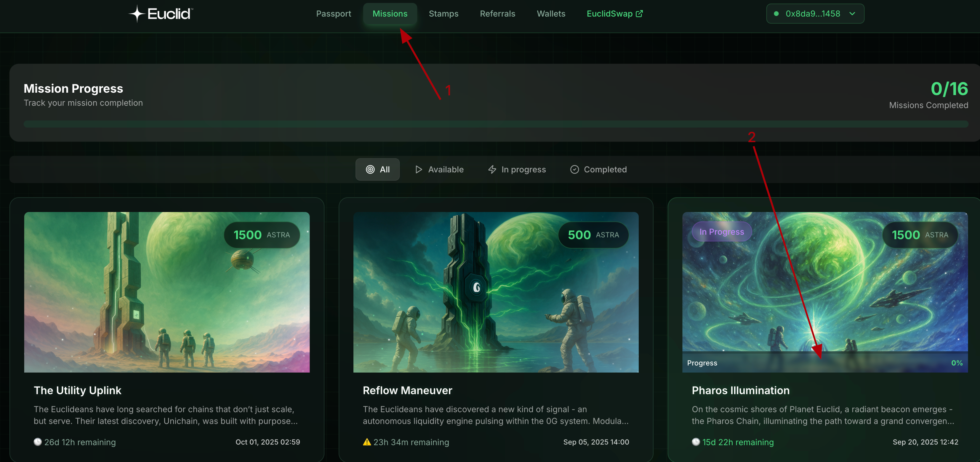Screen dimensions: 980x462
Task: Filter missions by Available
Action: [x=439, y=170]
